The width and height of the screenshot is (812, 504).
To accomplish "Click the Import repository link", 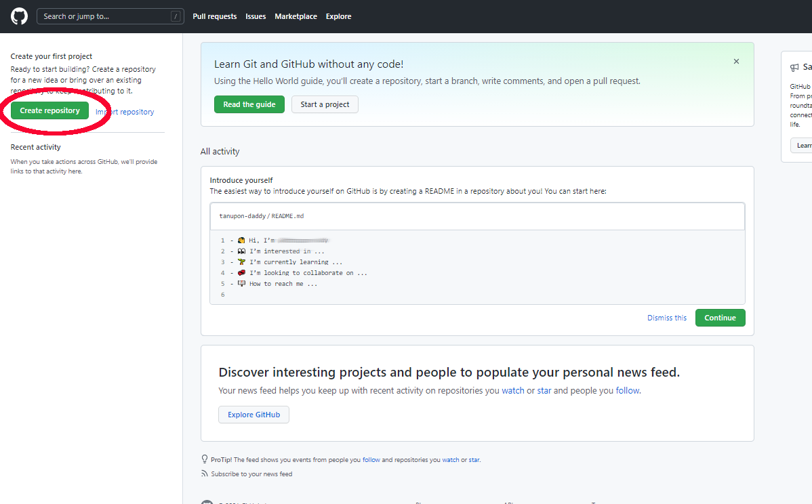I will tap(125, 112).
